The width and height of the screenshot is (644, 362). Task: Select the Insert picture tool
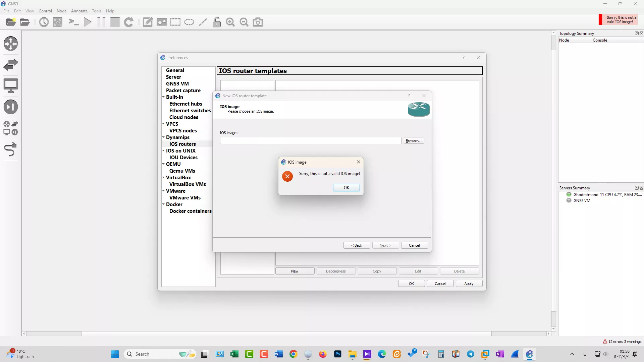[x=162, y=22]
